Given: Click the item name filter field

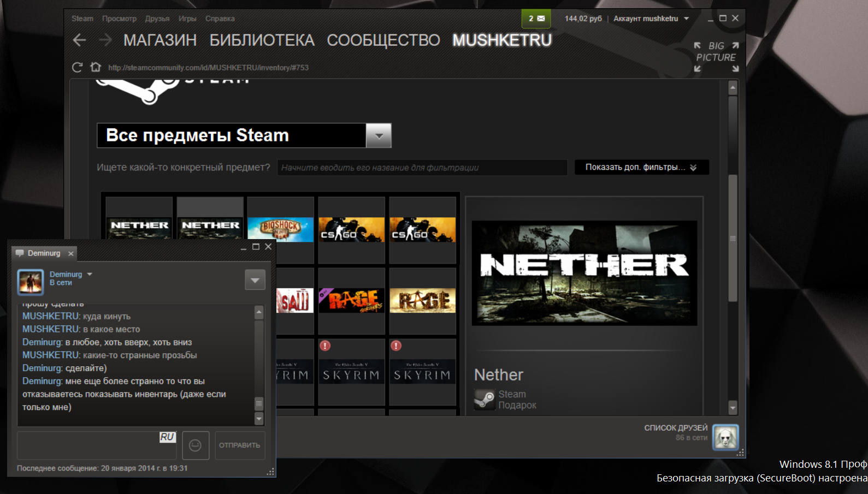Looking at the screenshot, I should [x=422, y=168].
